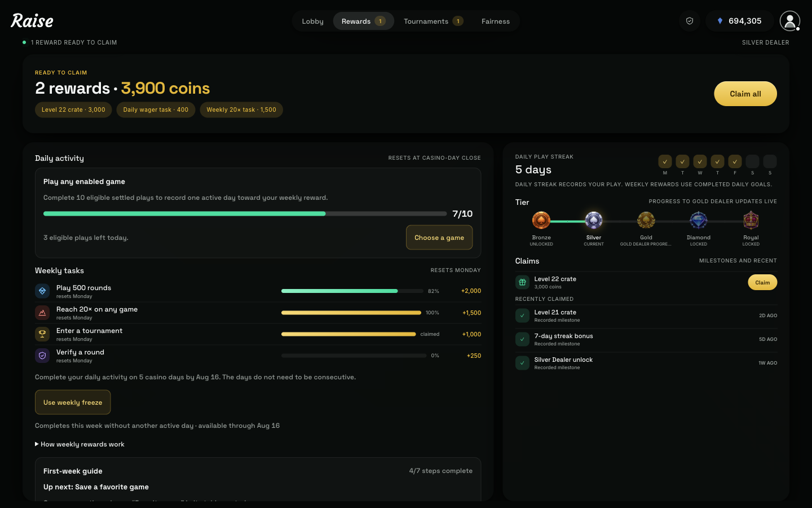This screenshot has width=812, height=508.
Task: Click the Weekly 20× task 1,500 chip
Action: 241,110
